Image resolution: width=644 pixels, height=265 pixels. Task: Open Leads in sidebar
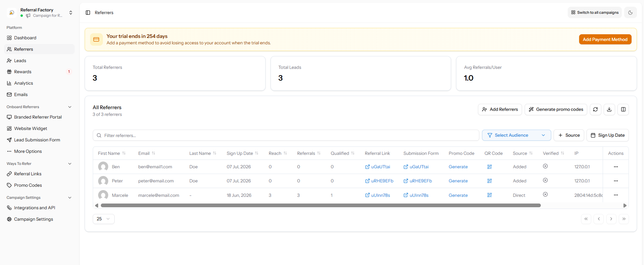coord(39,61)
